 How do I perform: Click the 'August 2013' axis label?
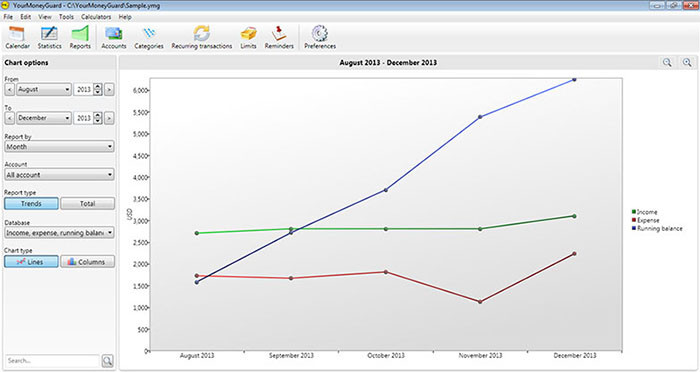[x=197, y=355]
